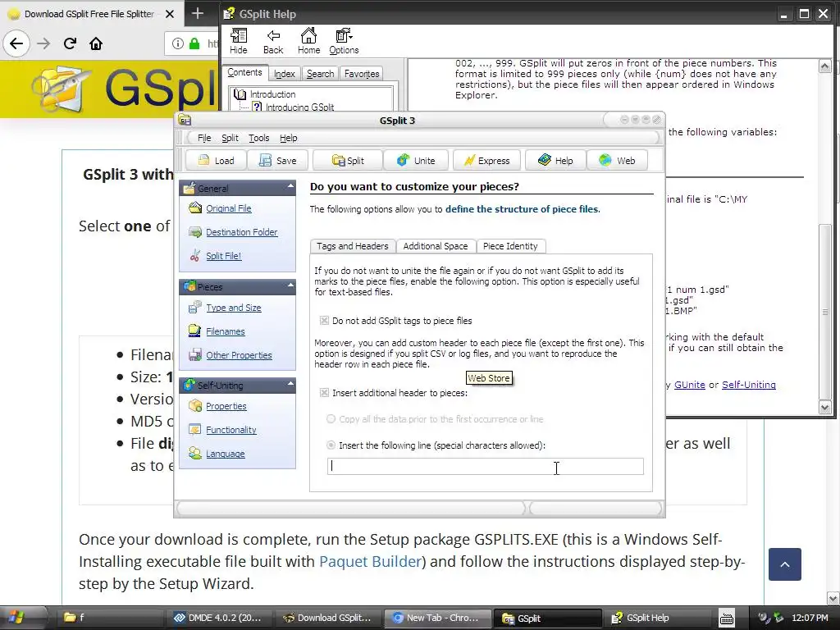Screen dimensions: 840x630
Task: Click the Web toolbar button
Action: pos(617,160)
